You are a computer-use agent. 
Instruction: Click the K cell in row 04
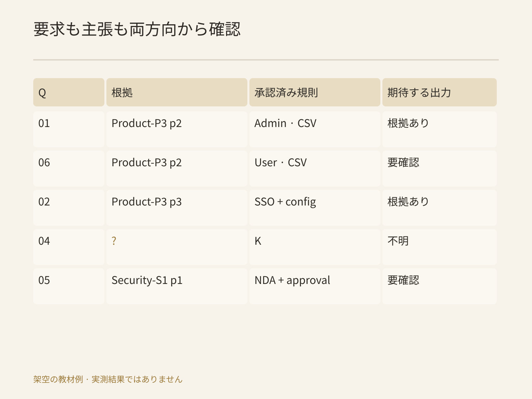pos(315,247)
